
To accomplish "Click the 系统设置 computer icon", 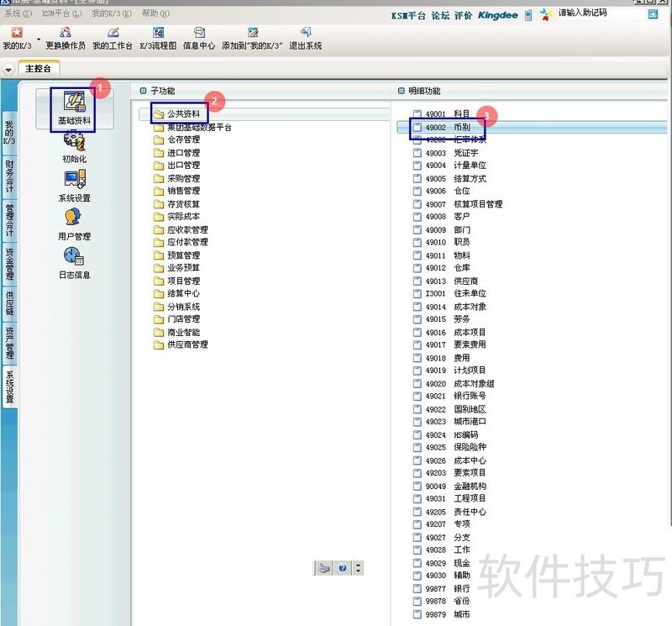I will click(x=74, y=179).
